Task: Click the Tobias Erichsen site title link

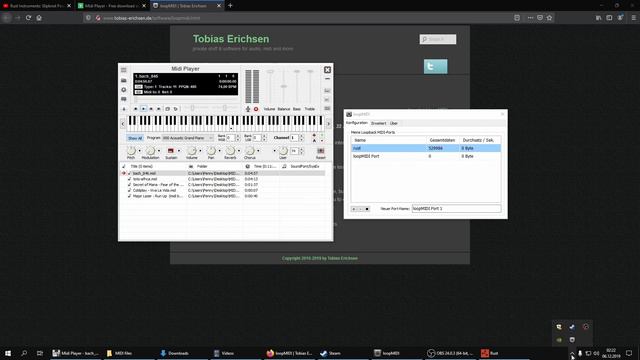Action: pyautogui.click(x=231, y=39)
